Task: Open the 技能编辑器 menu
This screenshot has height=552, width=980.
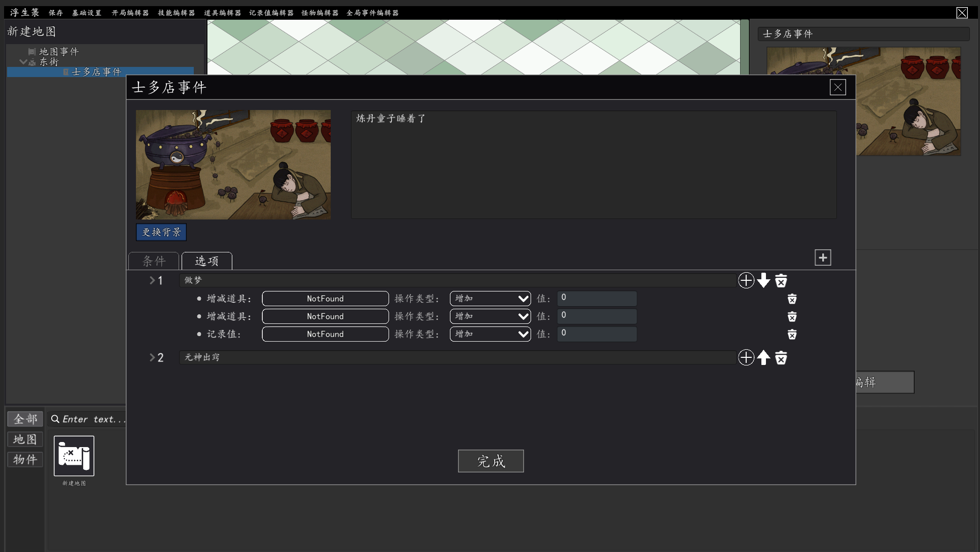Action: coord(176,13)
